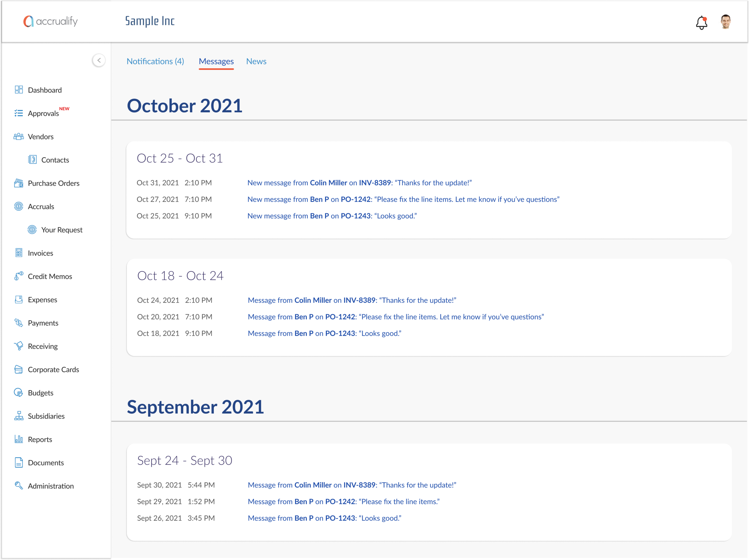Click the Dashboard grid icon
Image resolution: width=749 pixels, height=560 pixels.
(19, 90)
